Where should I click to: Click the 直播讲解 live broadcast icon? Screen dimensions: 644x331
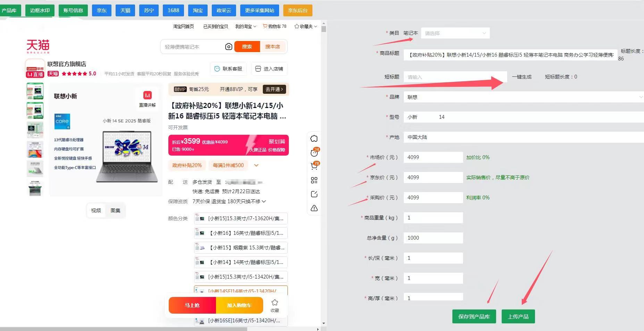147,99
